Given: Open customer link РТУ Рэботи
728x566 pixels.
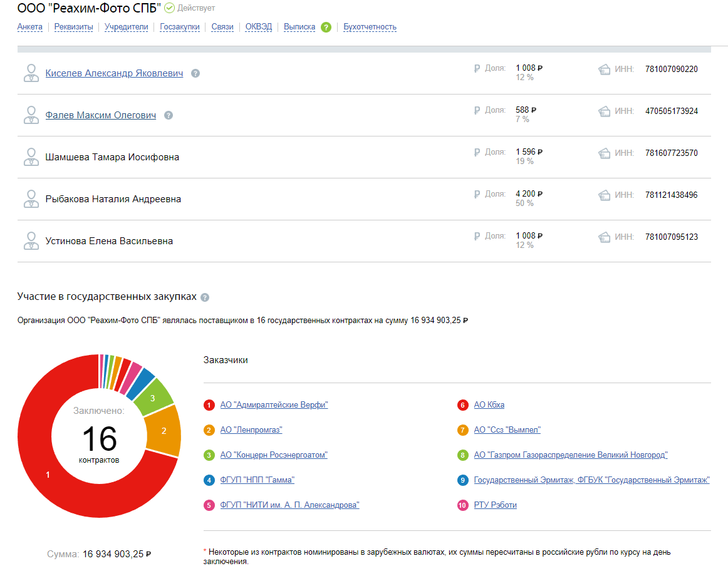Looking at the screenshot, I should (496, 505).
